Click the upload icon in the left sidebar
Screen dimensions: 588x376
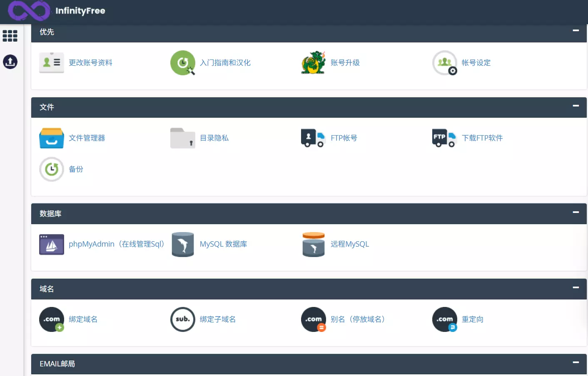pos(10,62)
